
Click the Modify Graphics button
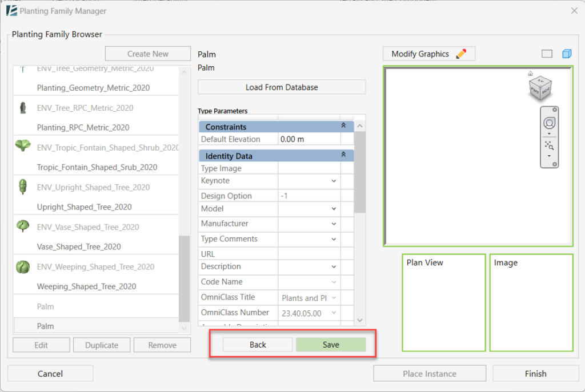click(428, 54)
